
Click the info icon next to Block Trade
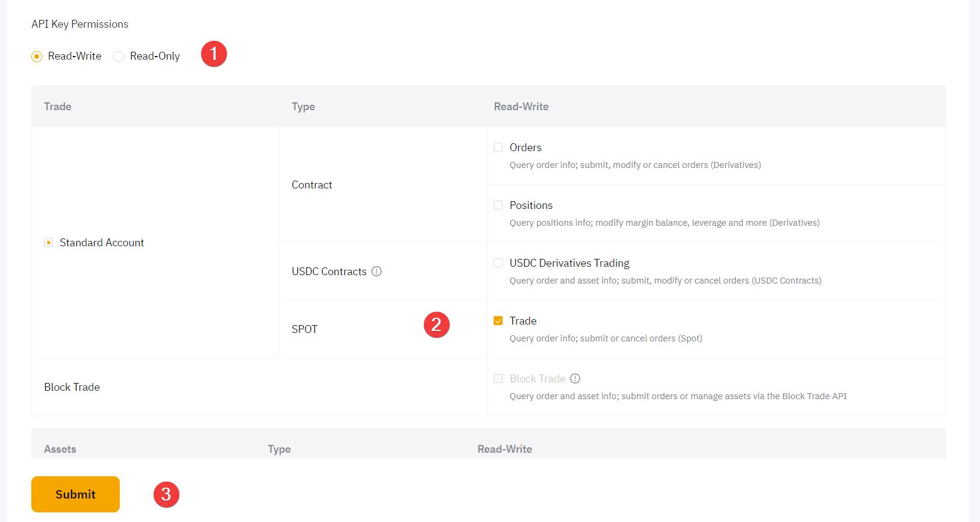tap(575, 379)
